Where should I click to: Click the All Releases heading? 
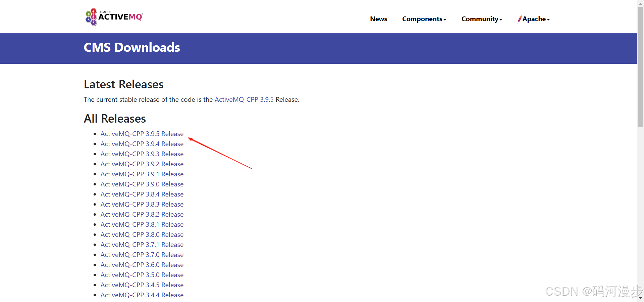coord(115,119)
